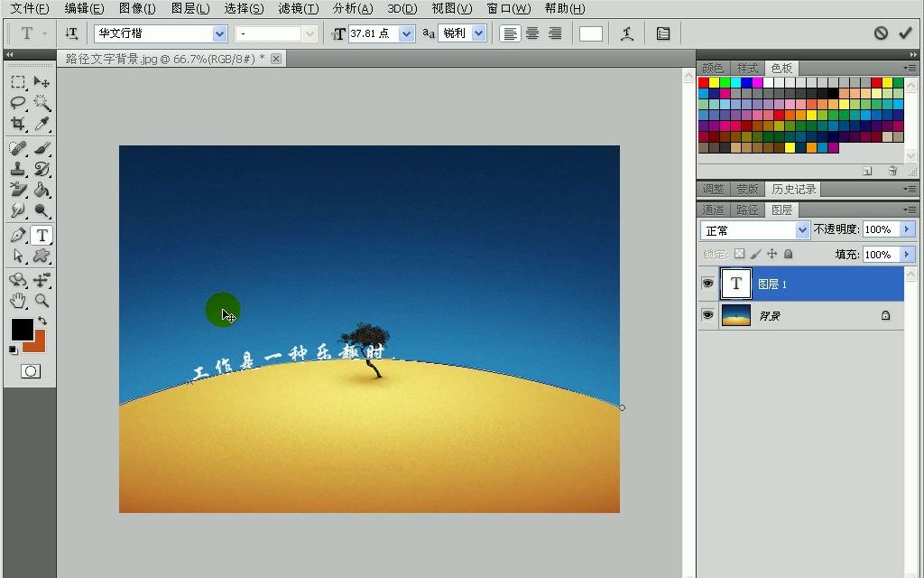
Task: Cancel the text edit with the slash icon
Action: [881, 33]
